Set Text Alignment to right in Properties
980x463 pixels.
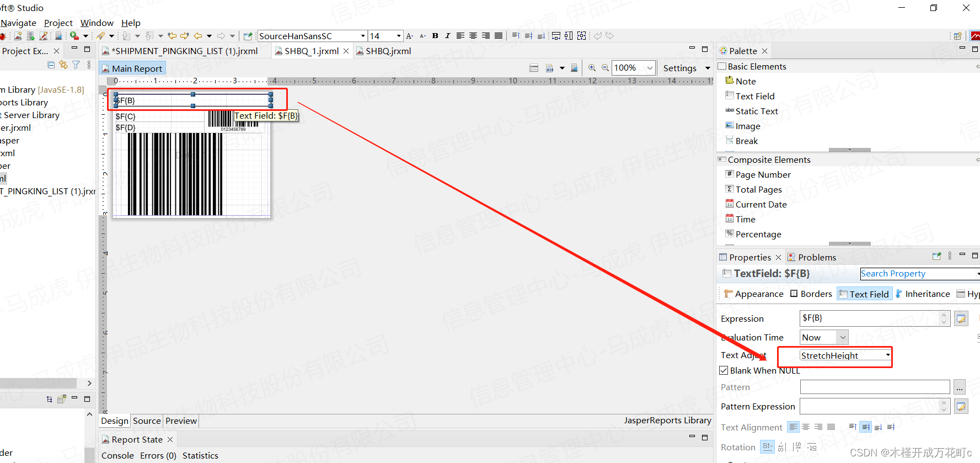[x=818, y=427]
